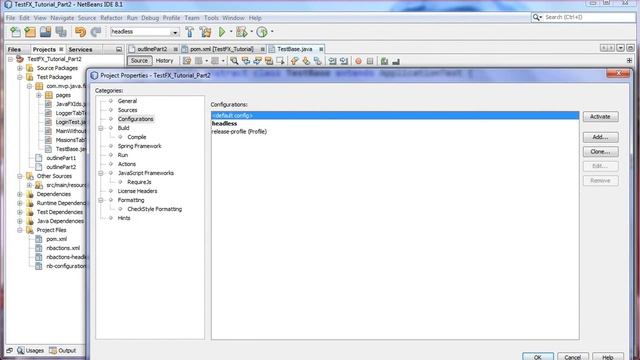This screenshot has width=640, height=360.
Task: Click the Clean and Build icon
Action: pyautogui.click(x=205, y=32)
